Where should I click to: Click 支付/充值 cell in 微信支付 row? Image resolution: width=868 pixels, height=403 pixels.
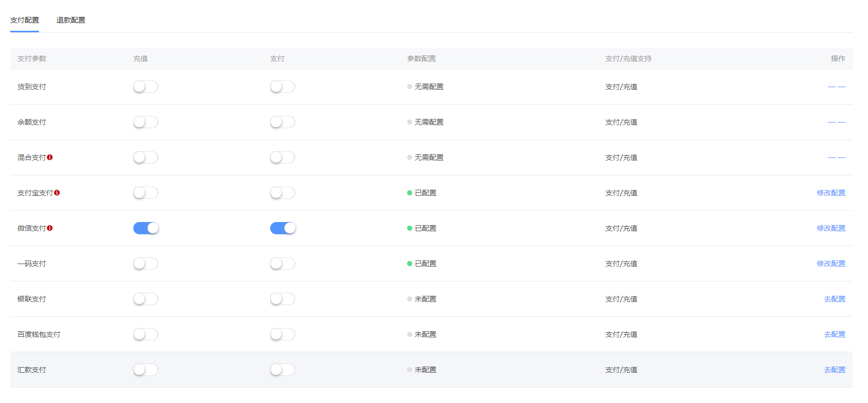click(x=621, y=228)
